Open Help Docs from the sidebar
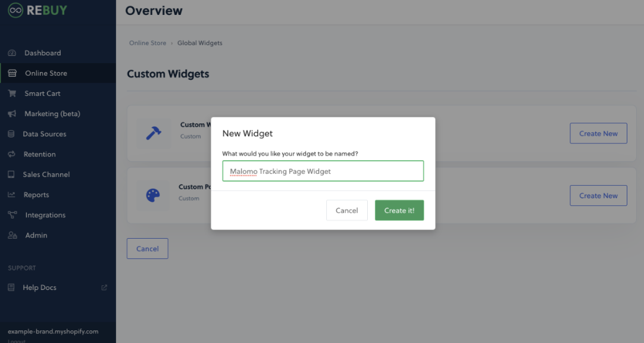This screenshot has width=644, height=343. (x=39, y=288)
